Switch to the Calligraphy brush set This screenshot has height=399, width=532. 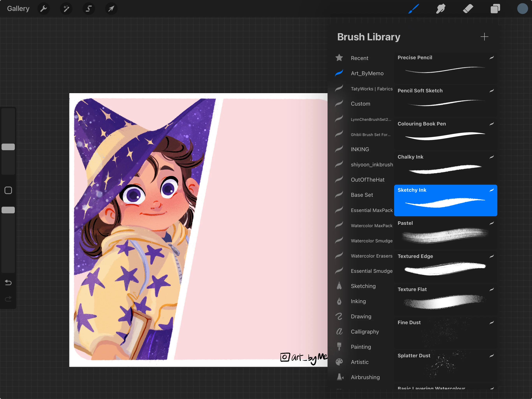pyautogui.click(x=365, y=332)
